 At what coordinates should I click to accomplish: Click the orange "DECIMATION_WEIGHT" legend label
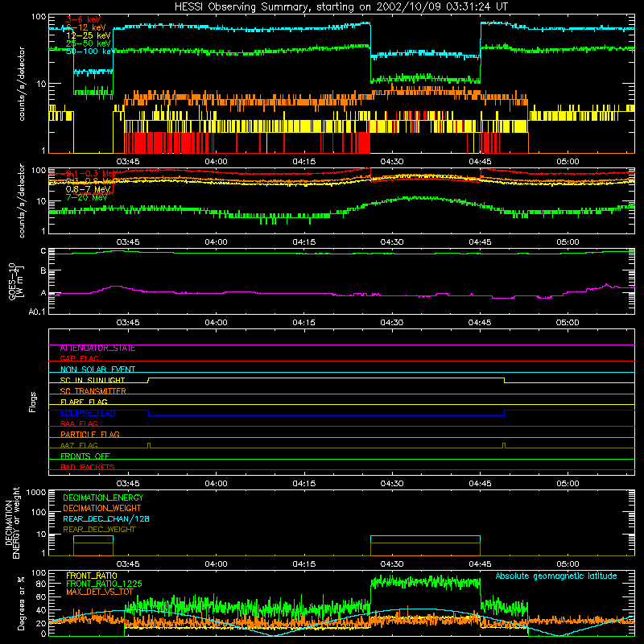point(102,508)
